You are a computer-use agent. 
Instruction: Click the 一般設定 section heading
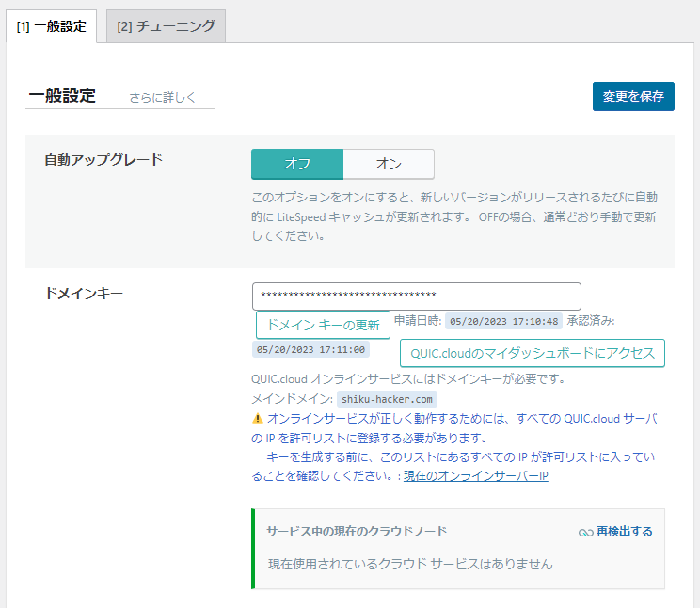[x=62, y=96]
